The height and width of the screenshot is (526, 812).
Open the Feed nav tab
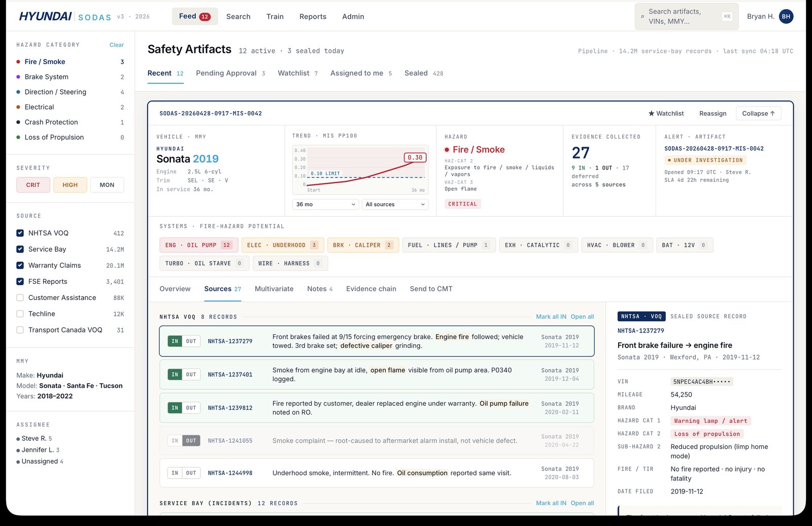pyautogui.click(x=195, y=16)
